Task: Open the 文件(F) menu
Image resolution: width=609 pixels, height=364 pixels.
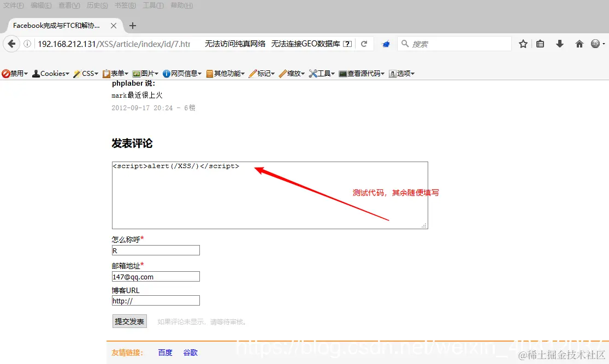Action: tap(14, 5)
